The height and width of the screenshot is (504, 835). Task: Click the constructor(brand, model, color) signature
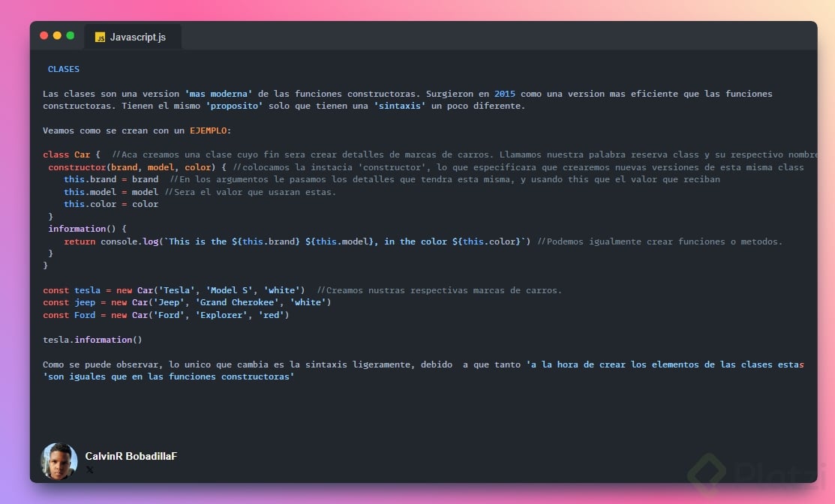[131, 167]
